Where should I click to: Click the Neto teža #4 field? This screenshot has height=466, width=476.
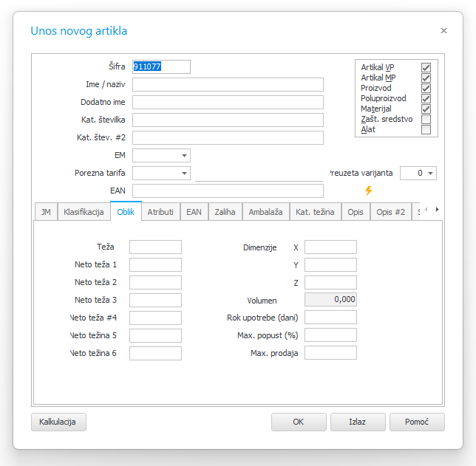(155, 318)
